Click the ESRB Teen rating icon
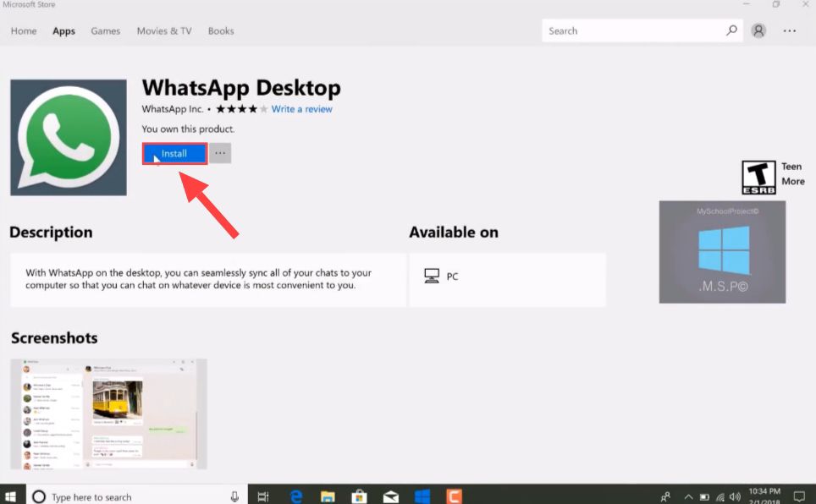Viewport: 816px width, 504px height. (758, 178)
